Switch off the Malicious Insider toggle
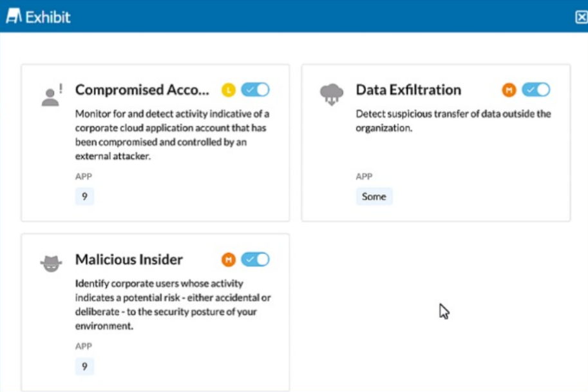This screenshot has height=392, width=588. [255, 259]
